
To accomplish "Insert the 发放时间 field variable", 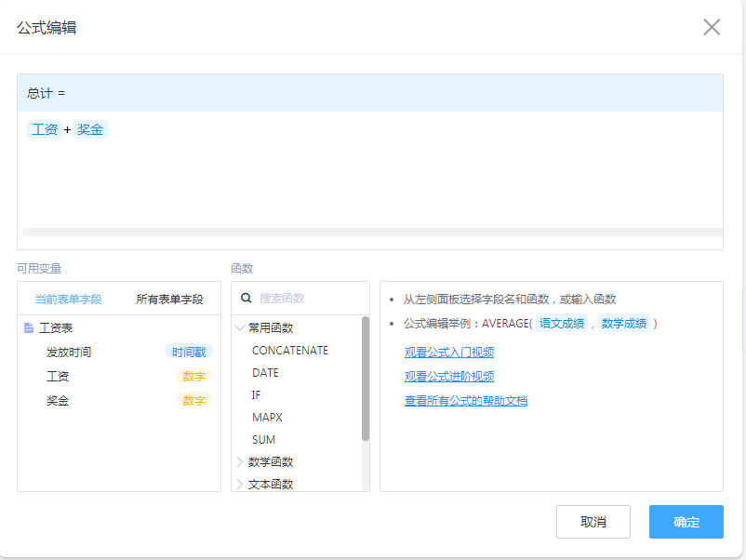I will tap(69, 353).
